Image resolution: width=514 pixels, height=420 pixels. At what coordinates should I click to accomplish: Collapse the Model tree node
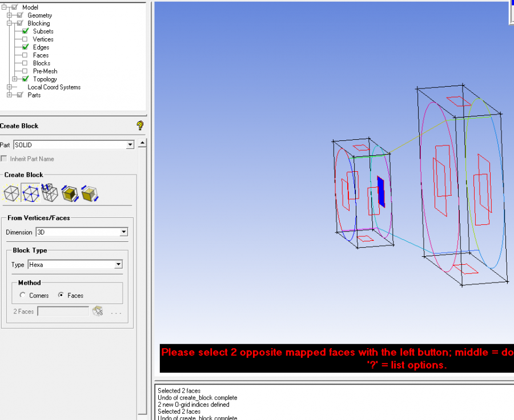(x=4, y=7)
